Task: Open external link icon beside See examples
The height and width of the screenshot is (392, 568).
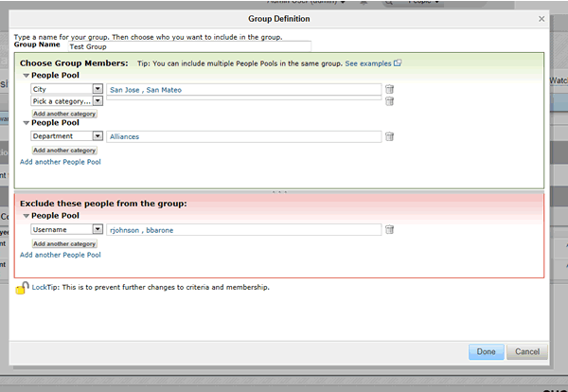Action: [x=398, y=63]
